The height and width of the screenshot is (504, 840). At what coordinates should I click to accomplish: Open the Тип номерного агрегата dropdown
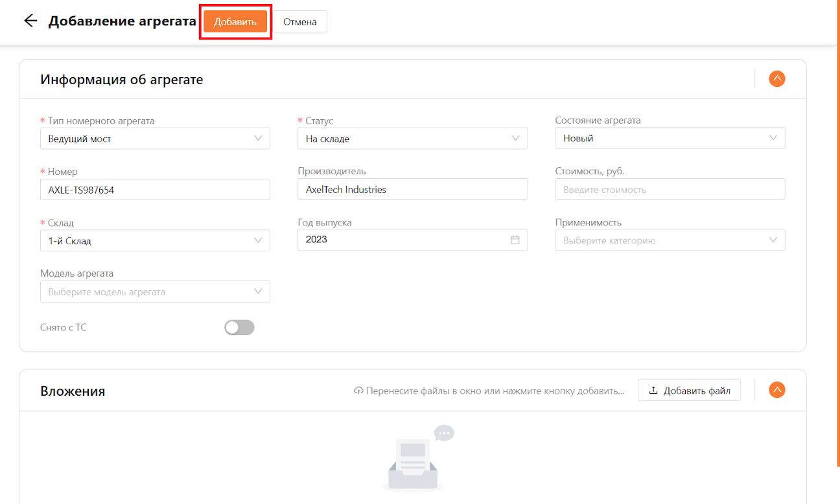[x=155, y=139]
